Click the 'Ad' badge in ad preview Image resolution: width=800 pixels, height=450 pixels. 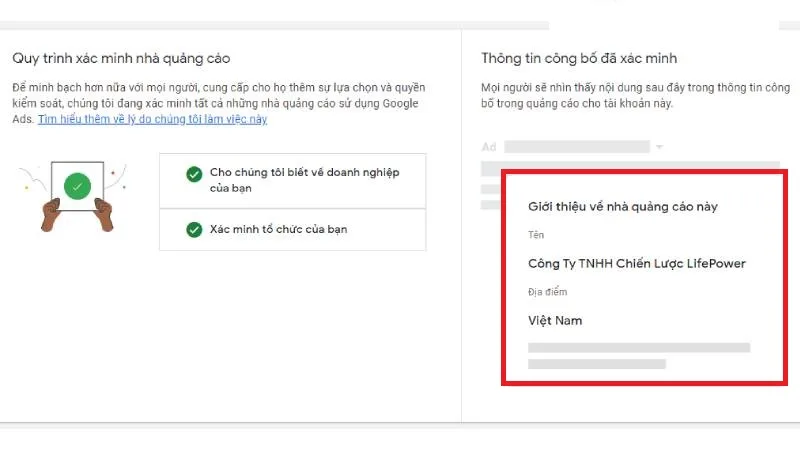click(489, 147)
